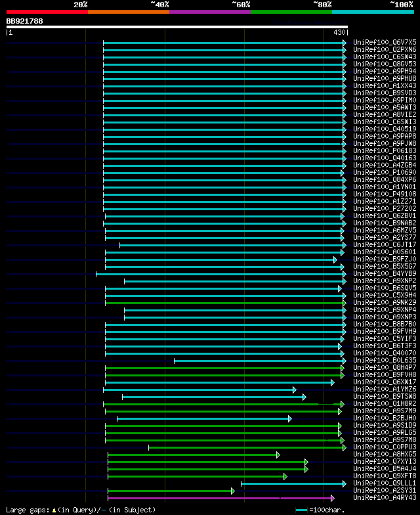The width and height of the screenshot is (420, 515).
Task: Click the cyan ~100% identity legend segment
Action: [x=373, y=12]
